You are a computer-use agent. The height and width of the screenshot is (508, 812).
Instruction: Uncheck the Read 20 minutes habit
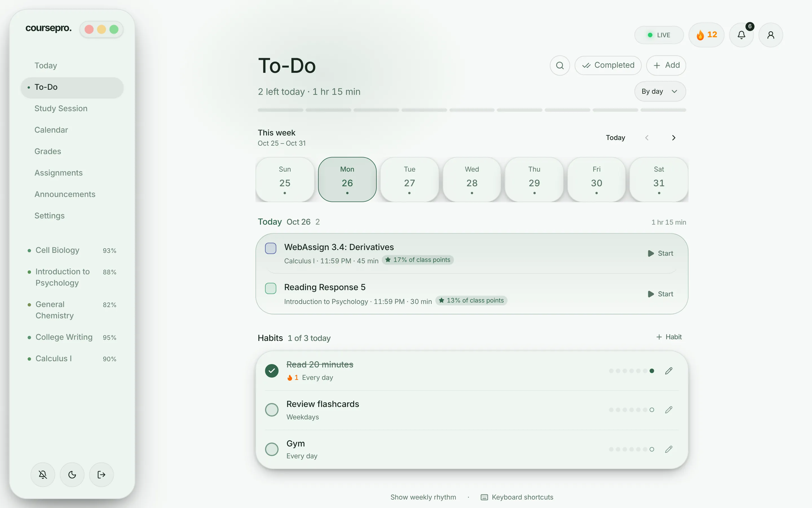pos(272,371)
